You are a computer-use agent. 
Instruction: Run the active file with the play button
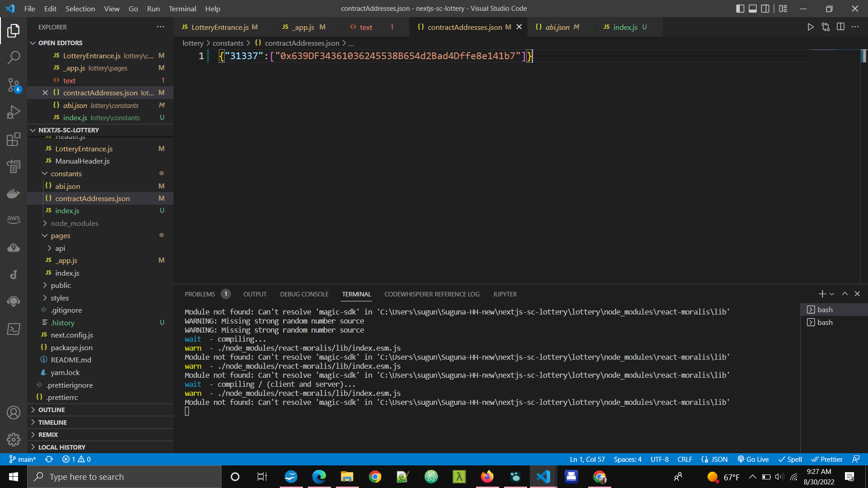[x=810, y=27]
